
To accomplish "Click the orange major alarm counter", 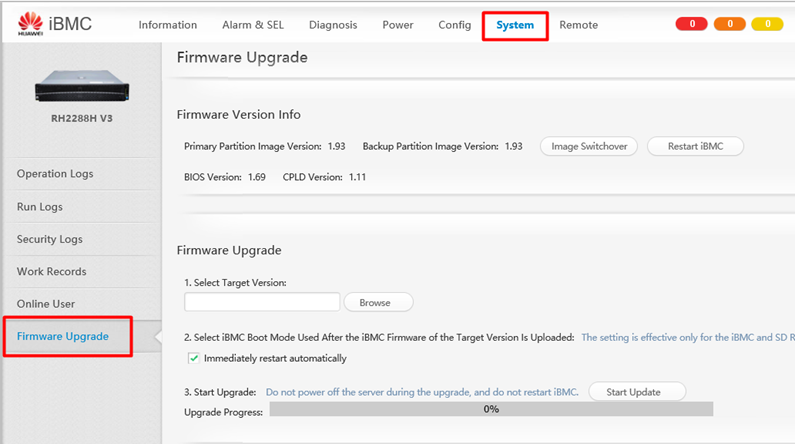I will pyautogui.click(x=729, y=24).
